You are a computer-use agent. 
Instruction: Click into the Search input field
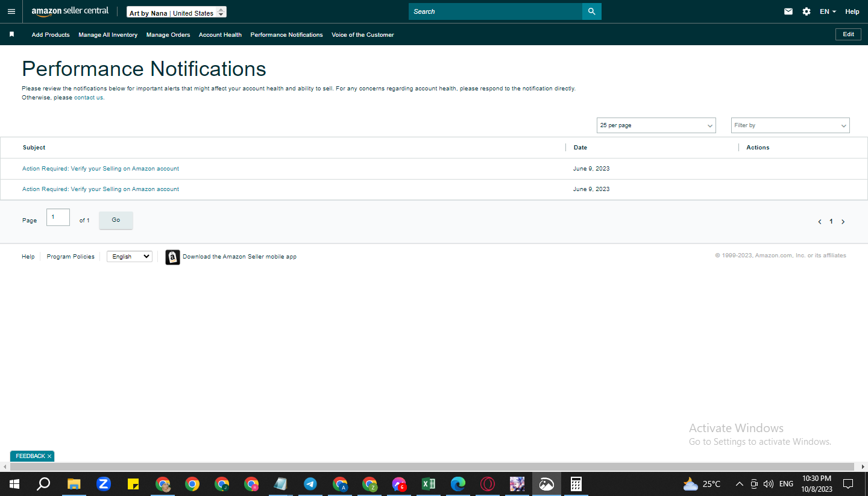click(495, 11)
